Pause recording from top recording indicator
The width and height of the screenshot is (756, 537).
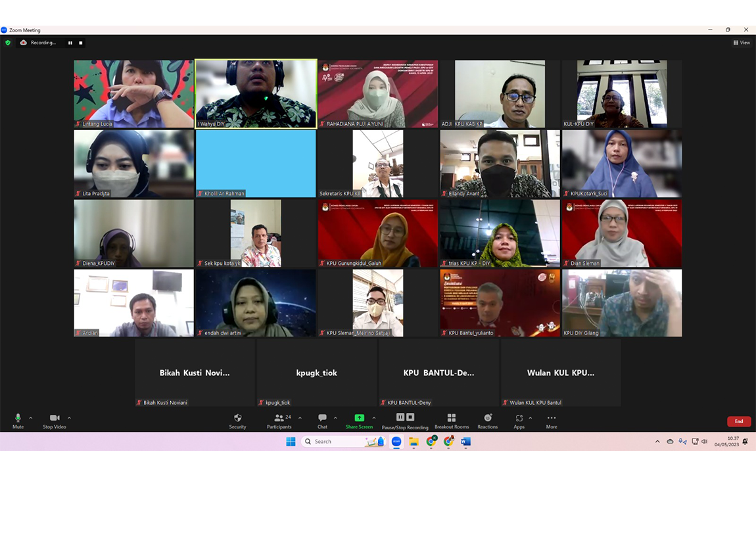pyautogui.click(x=70, y=43)
